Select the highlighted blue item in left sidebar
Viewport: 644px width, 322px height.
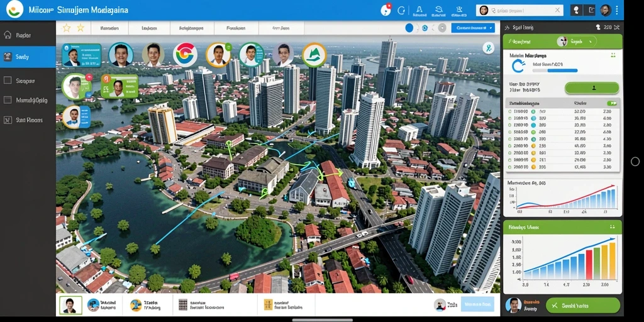tap(28, 57)
